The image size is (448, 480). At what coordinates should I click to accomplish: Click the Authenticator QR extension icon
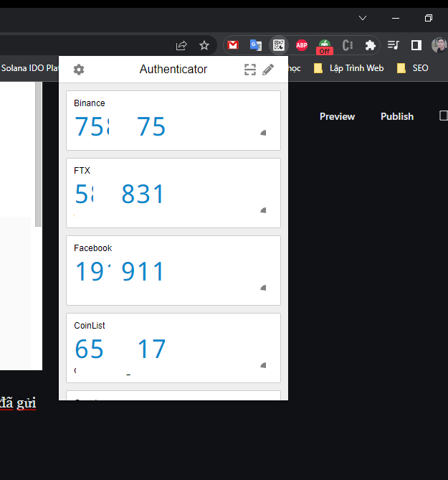point(279,45)
